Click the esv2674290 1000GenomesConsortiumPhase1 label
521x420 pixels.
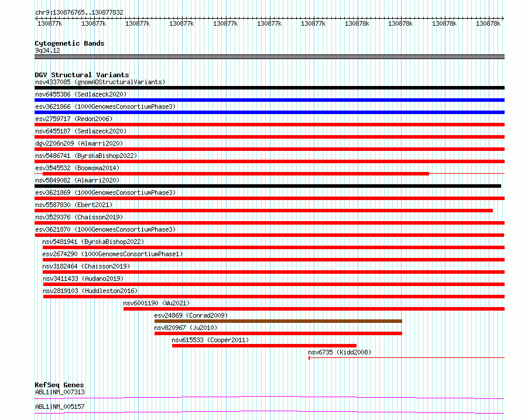click(112, 254)
